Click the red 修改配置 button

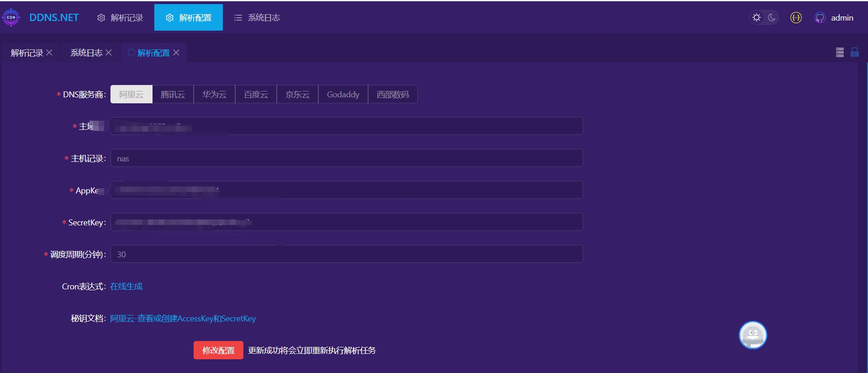click(218, 350)
